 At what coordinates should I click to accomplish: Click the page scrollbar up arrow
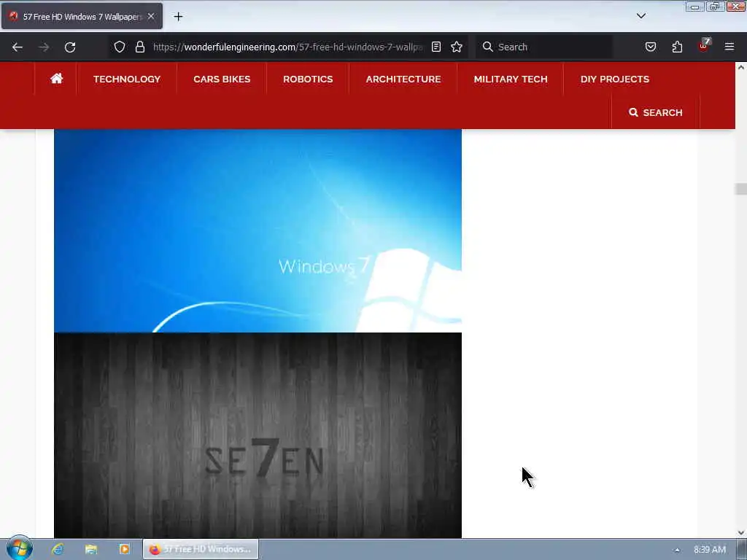coord(741,68)
